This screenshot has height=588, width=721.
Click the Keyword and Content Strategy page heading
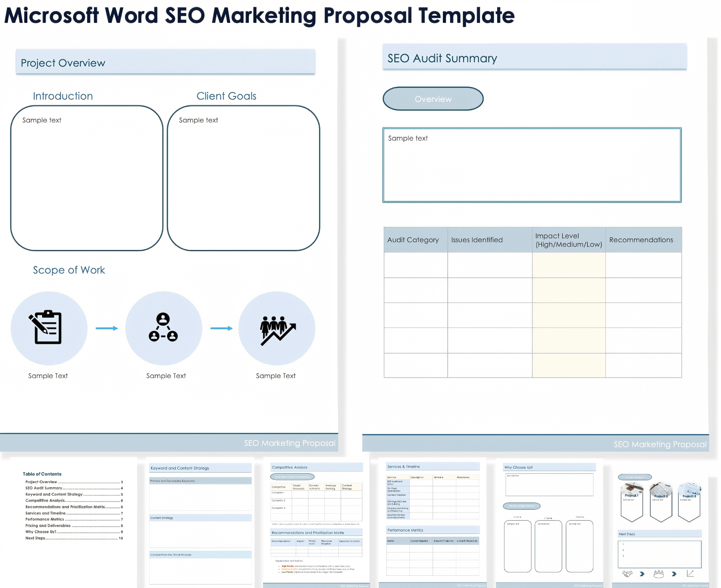[200, 468]
